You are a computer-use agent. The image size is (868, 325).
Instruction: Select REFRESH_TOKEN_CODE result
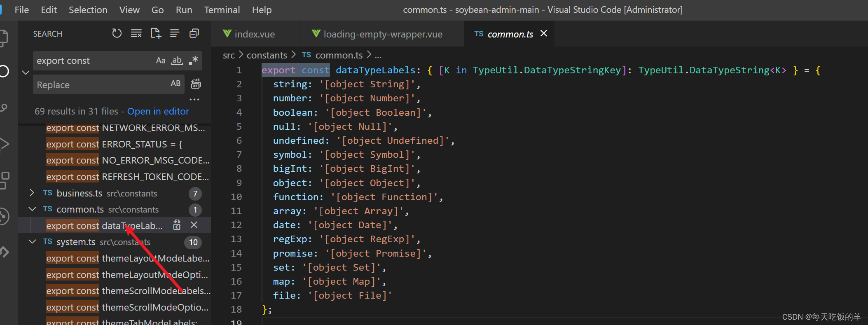coord(128,177)
